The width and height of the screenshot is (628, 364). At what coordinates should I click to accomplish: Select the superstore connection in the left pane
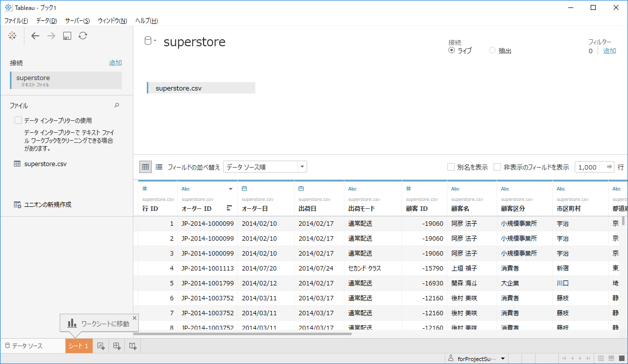pos(66,80)
